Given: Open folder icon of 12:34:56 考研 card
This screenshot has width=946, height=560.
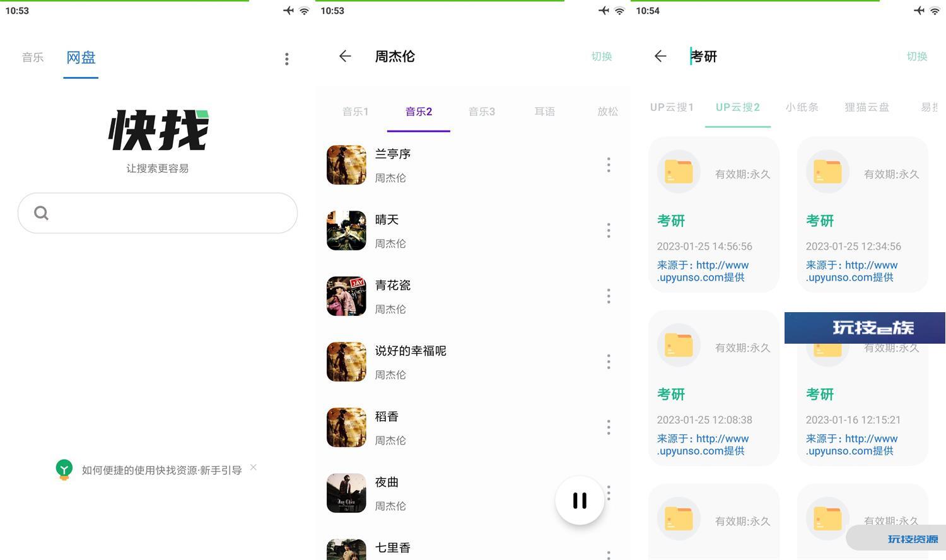Looking at the screenshot, I should [x=827, y=172].
